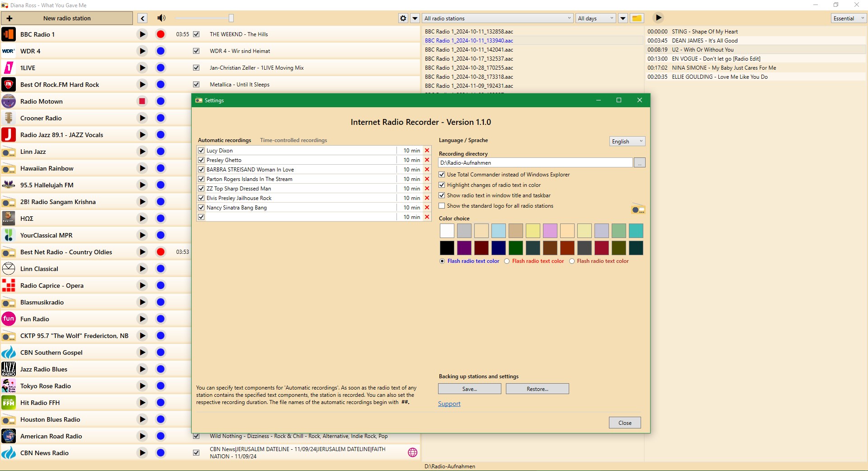Viewport: 868px width, 471px height.
Task: Uncheck Use Total Commander instead of Windows Explorer
Action: (442, 175)
